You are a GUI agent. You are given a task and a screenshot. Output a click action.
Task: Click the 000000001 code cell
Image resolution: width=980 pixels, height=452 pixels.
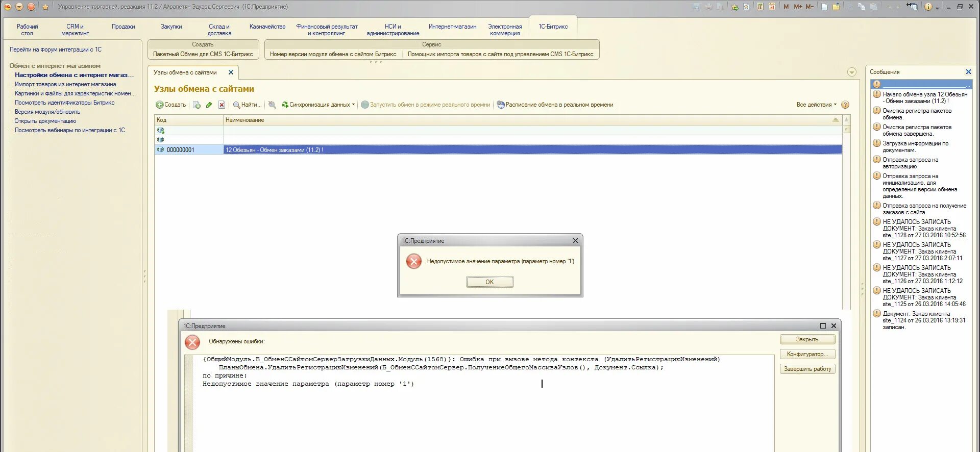(x=189, y=150)
